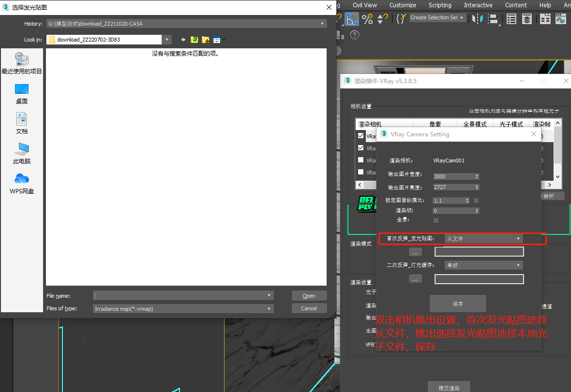Screen dimensions: 571x392
Task: Click the camera list horizontal scrollbar
Action: [x=455, y=185]
